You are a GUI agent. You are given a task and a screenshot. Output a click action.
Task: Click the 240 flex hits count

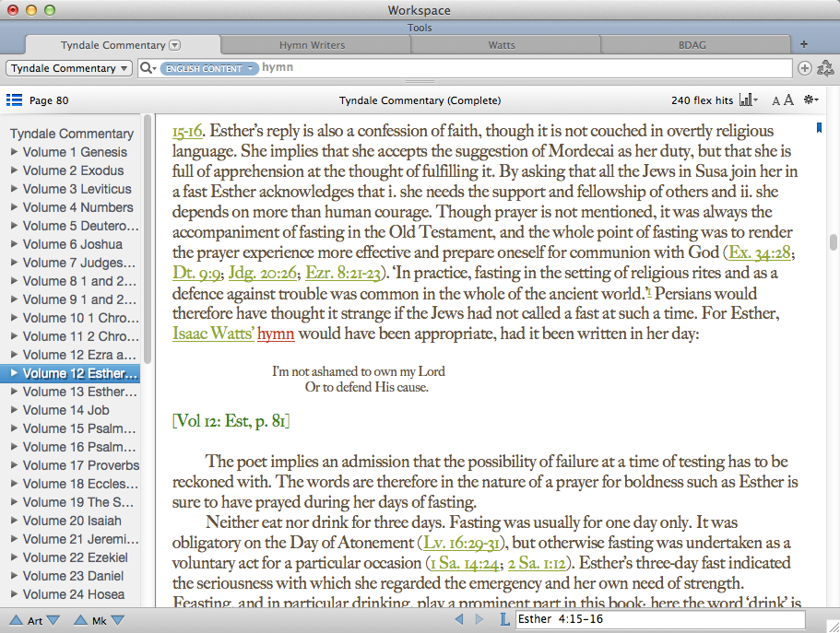point(702,100)
